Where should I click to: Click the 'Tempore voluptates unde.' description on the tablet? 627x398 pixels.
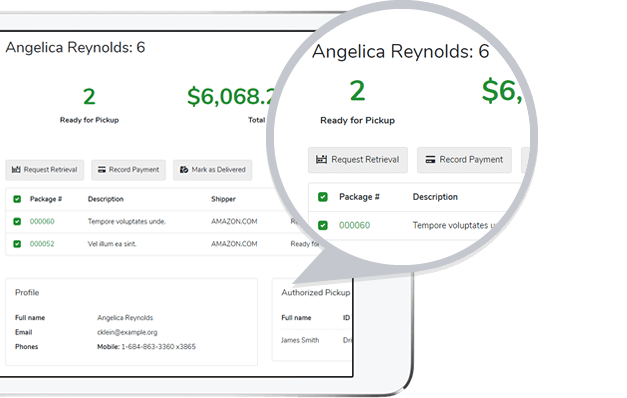(x=127, y=222)
